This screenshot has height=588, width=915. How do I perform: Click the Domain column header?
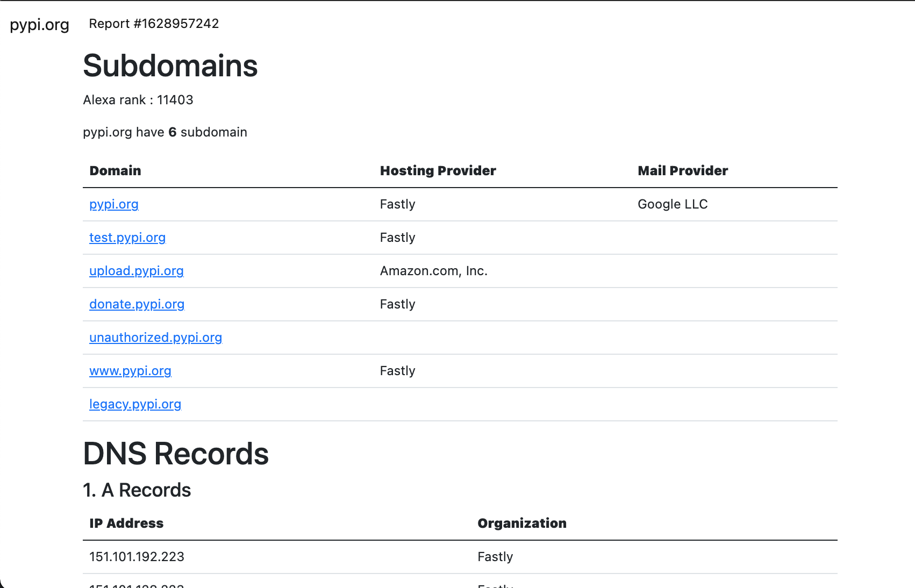tap(116, 171)
